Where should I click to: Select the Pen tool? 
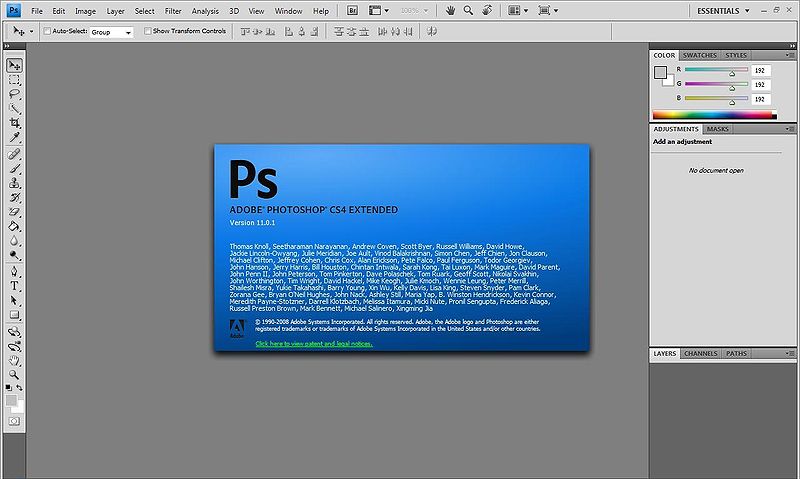pyautogui.click(x=14, y=271)
